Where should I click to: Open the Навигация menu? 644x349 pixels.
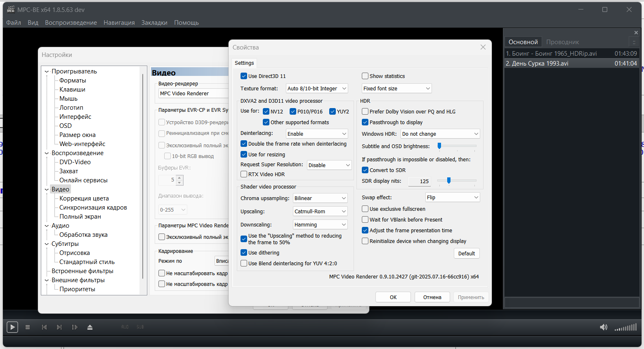[119, 23]
